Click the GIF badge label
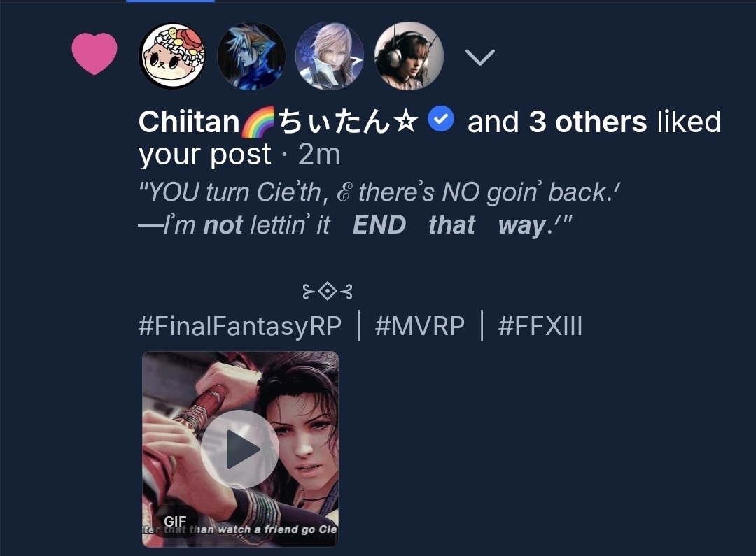The image size is (756, 556). coord(175,521)
